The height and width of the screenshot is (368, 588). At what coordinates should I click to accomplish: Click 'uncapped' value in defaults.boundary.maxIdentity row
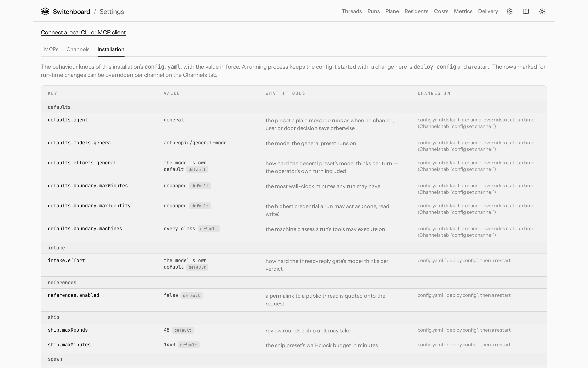point(175,206)
